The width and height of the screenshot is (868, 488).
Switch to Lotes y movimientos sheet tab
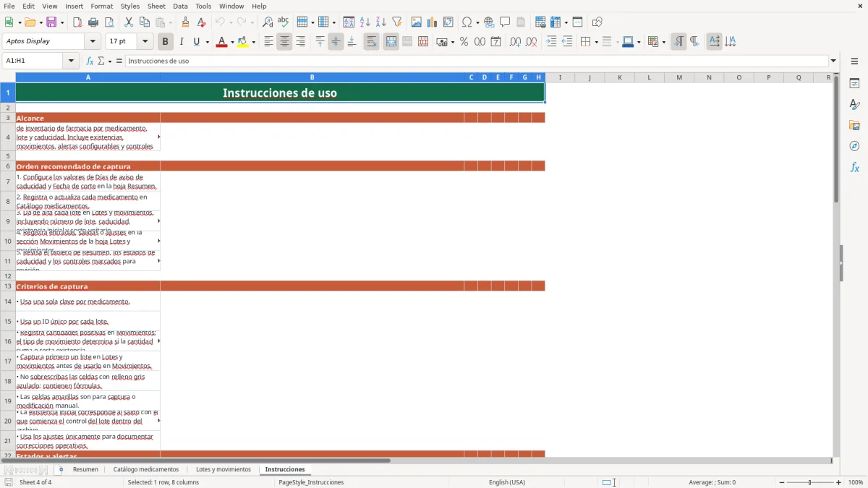(224, 469)
